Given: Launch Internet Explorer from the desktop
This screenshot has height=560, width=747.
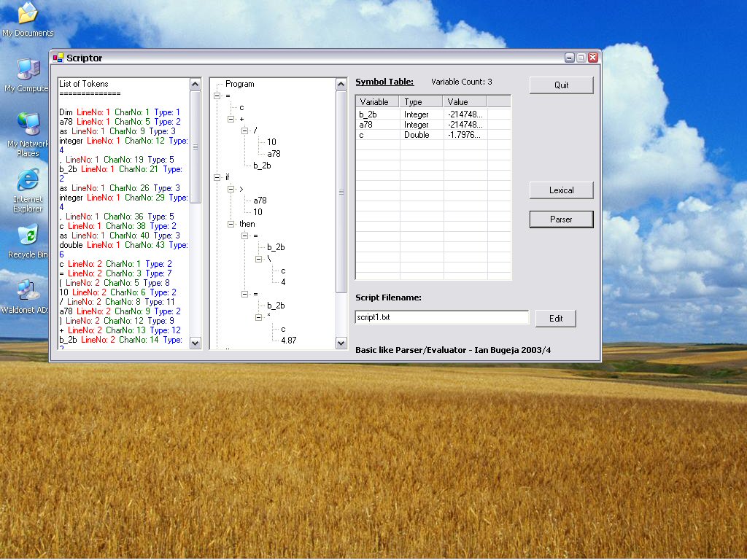Looking at the screenshot, I should (28, 190).
